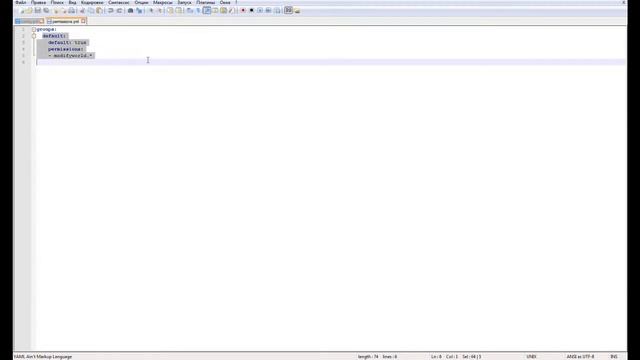This screenshot has height=360, width=640.
Task: Open the ? help menu
Action: [x=236, y=2]
